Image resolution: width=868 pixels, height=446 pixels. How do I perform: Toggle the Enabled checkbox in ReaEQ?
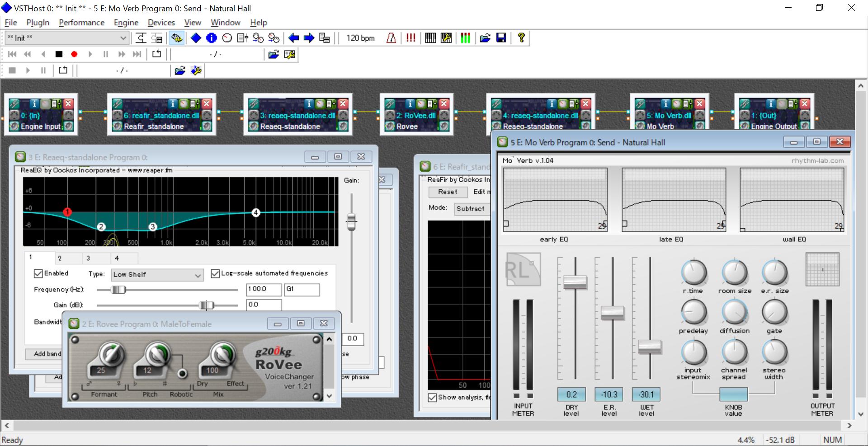coord(38,273)
